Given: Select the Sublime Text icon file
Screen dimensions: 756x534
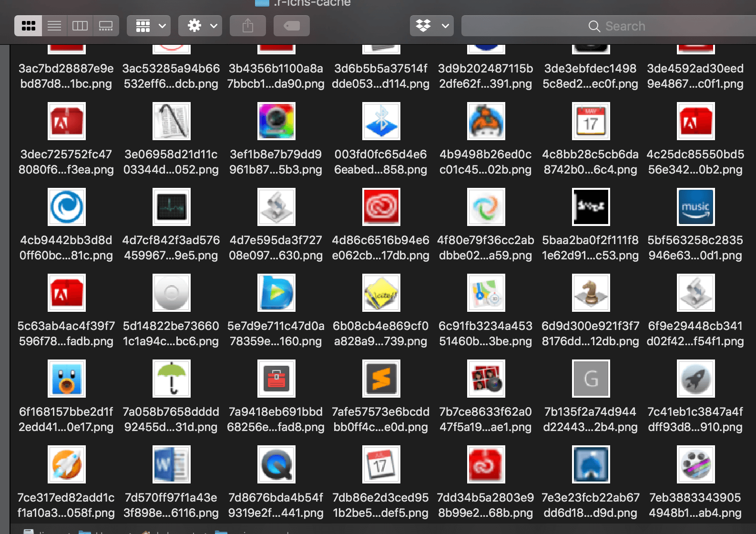Looking at the screenshot, I should click(381, 379).
